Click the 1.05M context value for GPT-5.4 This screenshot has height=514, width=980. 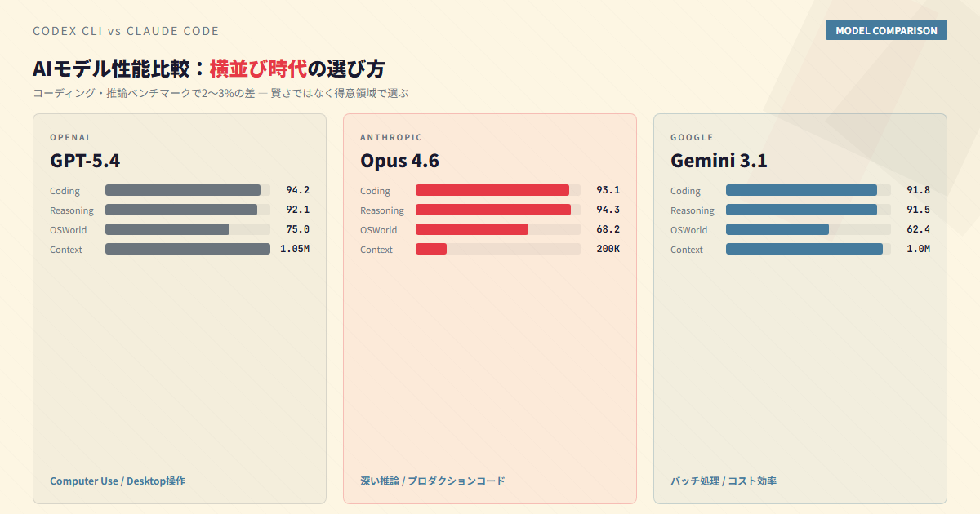294,249
